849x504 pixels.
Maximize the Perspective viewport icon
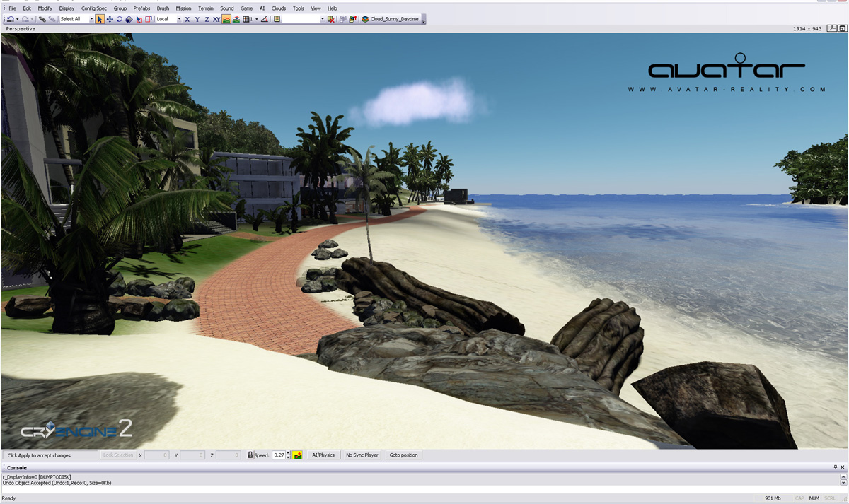(843, 29)
